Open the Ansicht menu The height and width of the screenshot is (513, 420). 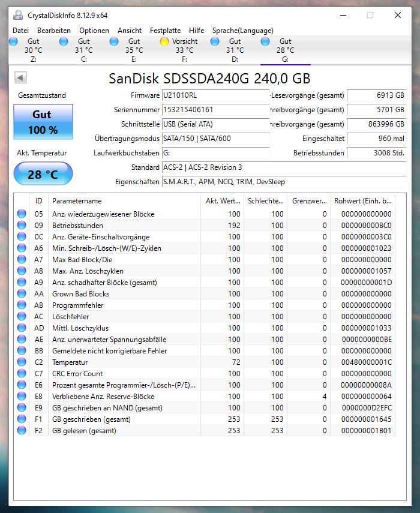coord(130,31)
